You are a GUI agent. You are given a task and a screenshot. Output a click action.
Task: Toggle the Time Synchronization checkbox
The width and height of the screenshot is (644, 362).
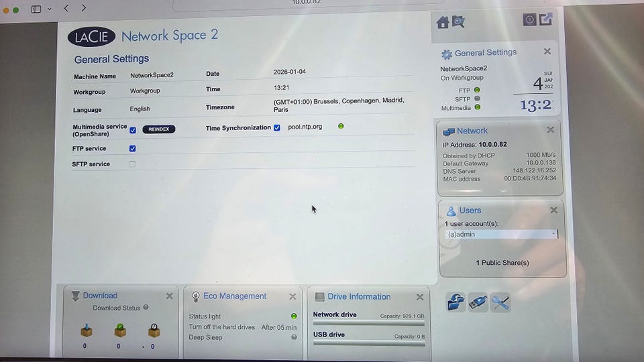click(277, 127)
